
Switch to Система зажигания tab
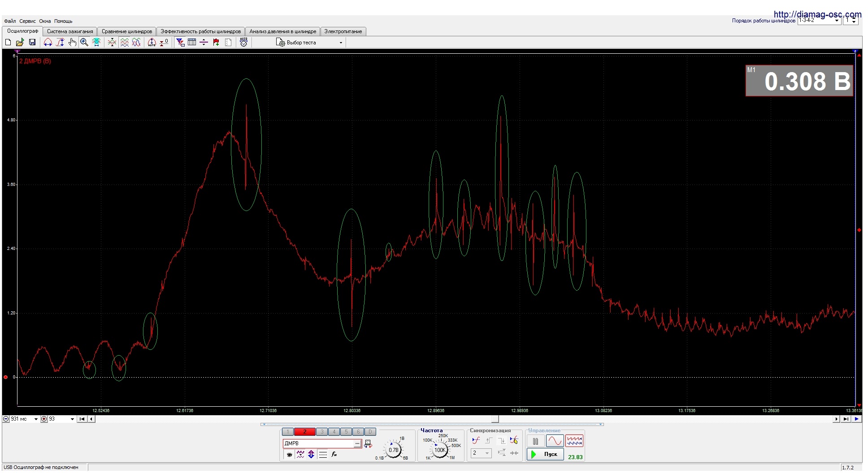coord(70,31)
